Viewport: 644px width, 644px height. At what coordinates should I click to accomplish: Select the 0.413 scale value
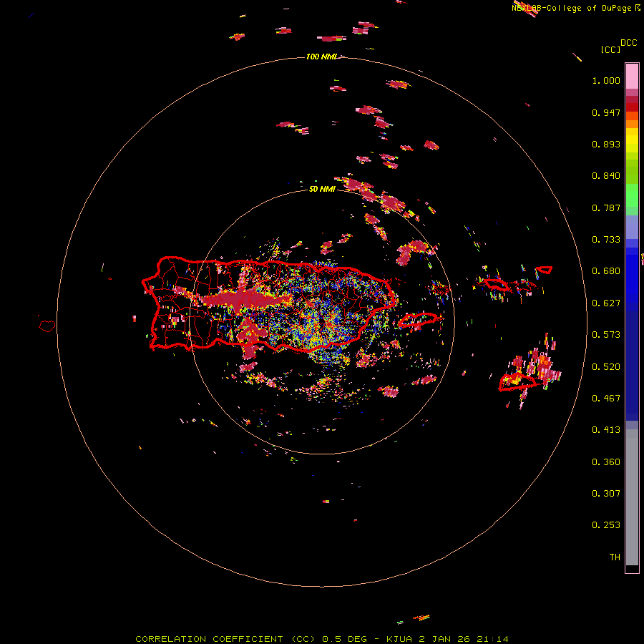pos(606,430)
